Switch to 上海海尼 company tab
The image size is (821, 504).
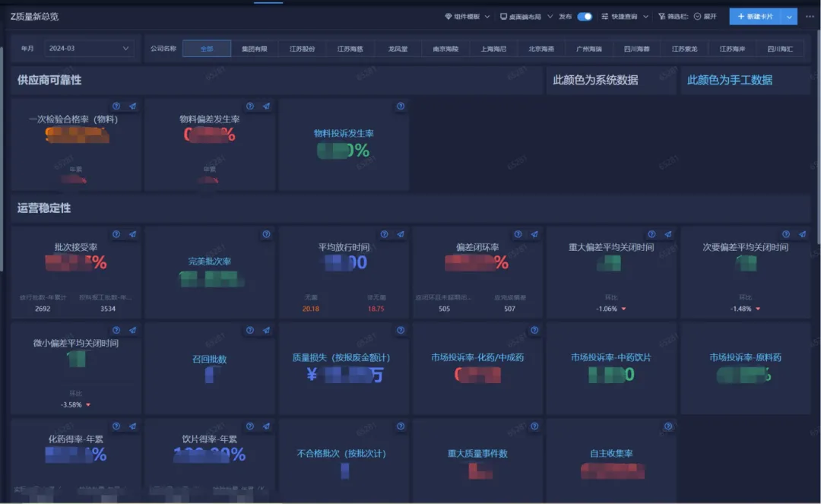tap(493, 49)
